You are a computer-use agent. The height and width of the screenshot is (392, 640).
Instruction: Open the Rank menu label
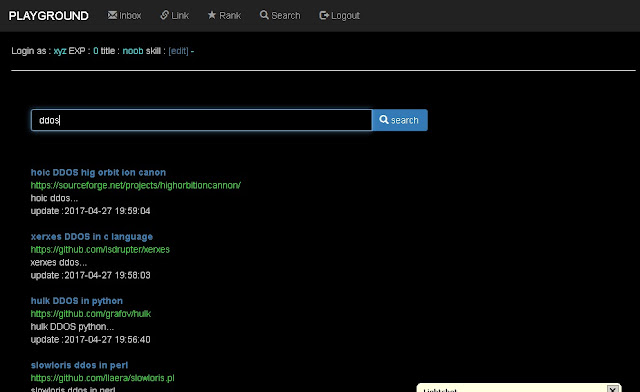[x=230, y=16]
